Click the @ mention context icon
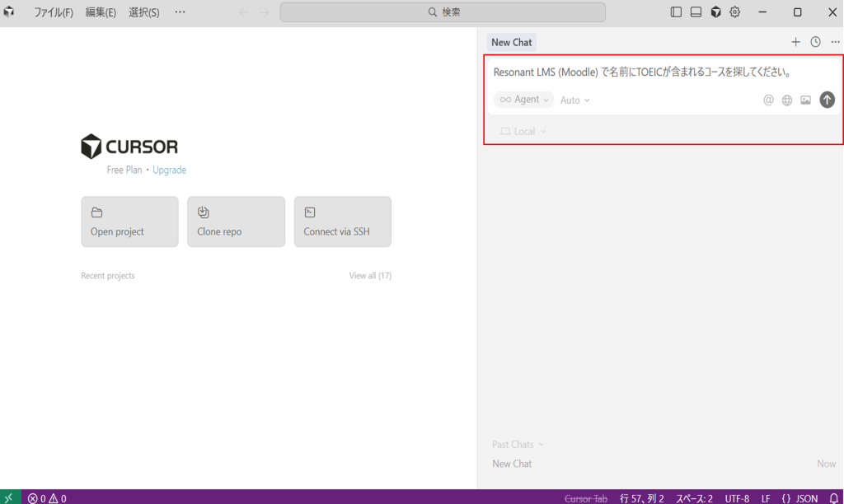This screenshot has width=844, height=504. (x=768, y=100)
